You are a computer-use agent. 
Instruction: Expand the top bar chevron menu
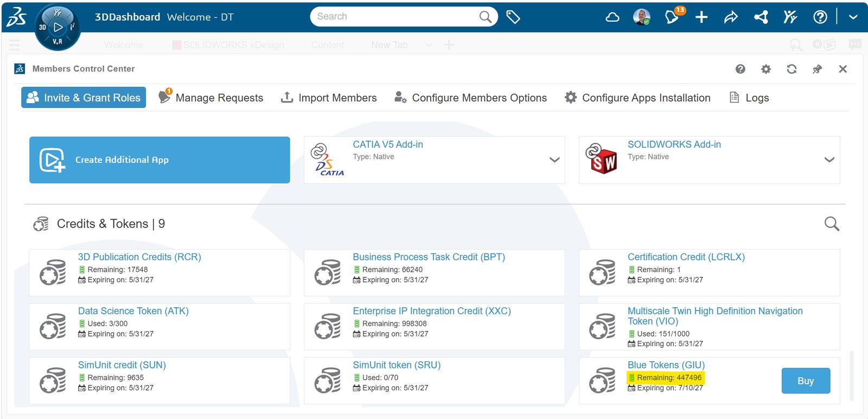(x=853, y=17)
